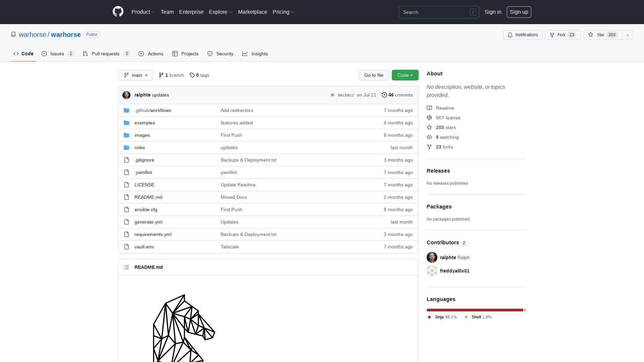The image size is (644, 362).
Task: Click star icon beside 203 stars
Action: (x=429, y=127)
